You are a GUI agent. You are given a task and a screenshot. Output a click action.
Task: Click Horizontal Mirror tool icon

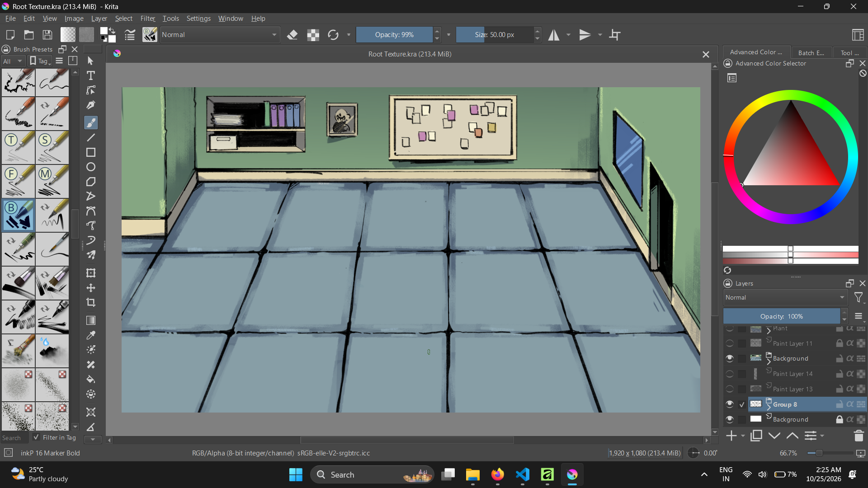pos(554,35)
